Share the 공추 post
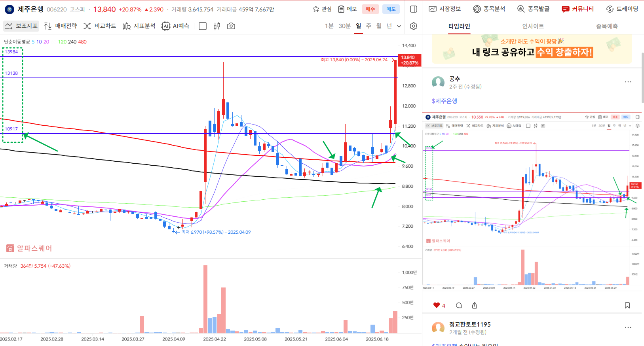The width and height of the screenshot is (644, 346). (x=475, y=305)
